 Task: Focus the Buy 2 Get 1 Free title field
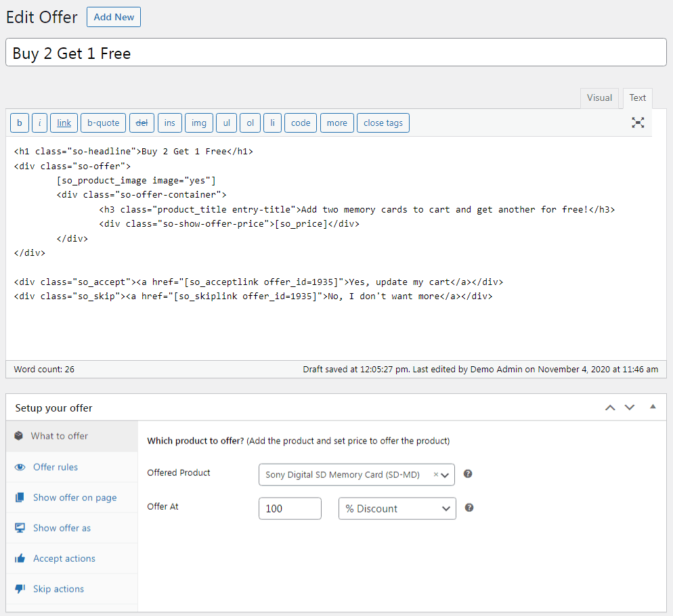pos(336,52)
